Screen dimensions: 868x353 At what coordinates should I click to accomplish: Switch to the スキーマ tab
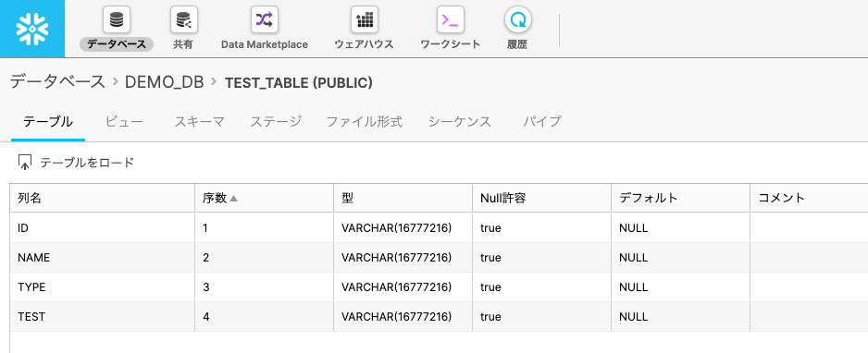coord(199,122)
